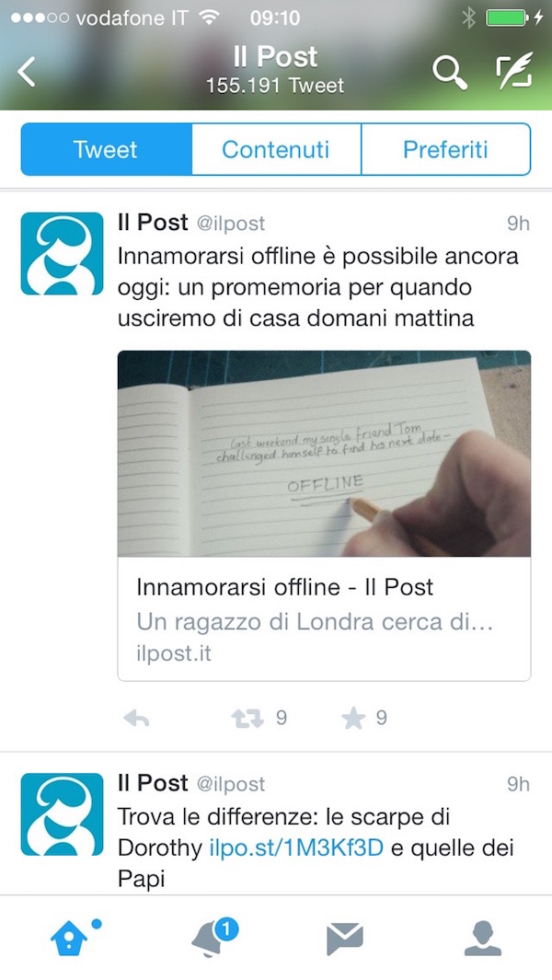Tap Il Post avatar on first tweet
Image resolution: width=552 pixels, height=980 pixels.
click(62, 253)
